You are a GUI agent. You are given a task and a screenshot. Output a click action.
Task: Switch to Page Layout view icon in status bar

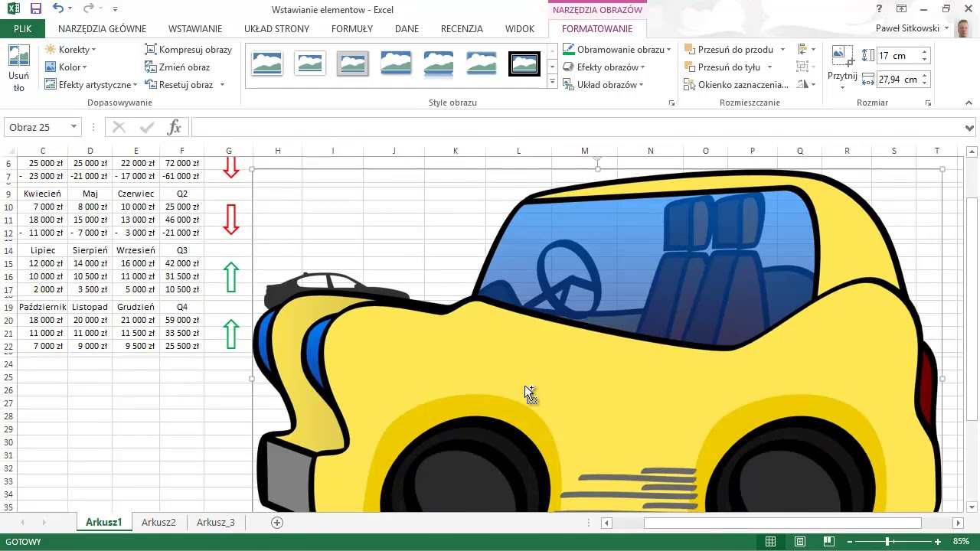pos(800,542)
